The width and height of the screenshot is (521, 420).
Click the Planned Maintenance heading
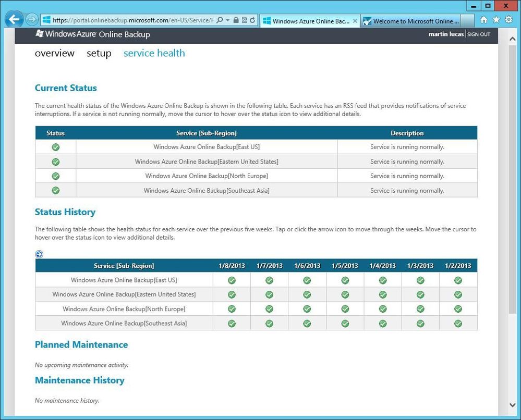tap(81, 344)
